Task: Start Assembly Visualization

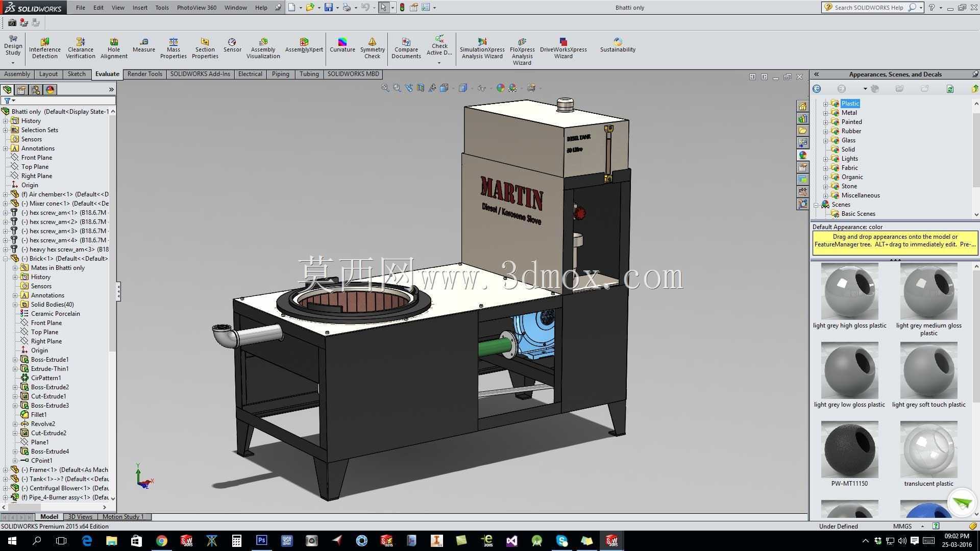Action: pyautogui.click(x=263, y=48)
